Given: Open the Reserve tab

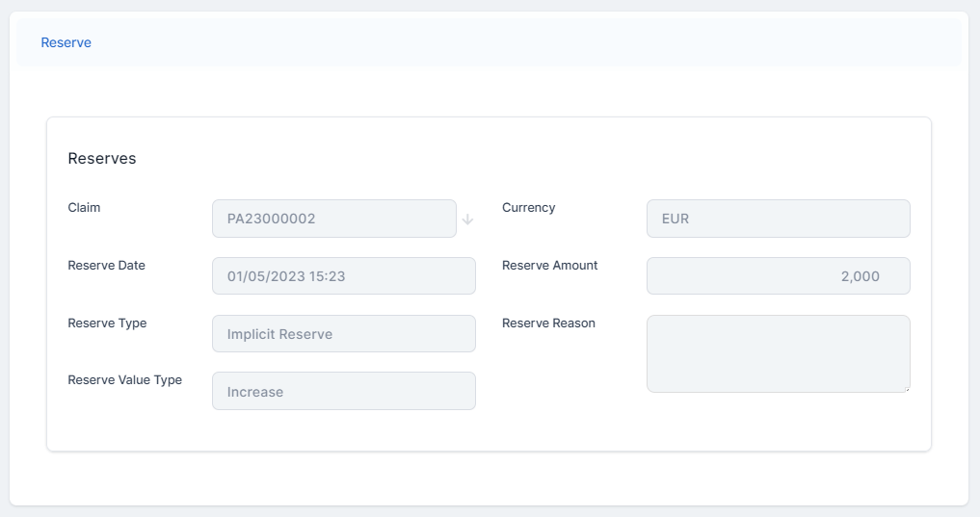Looking at the screenshot, I should (x=66, y=42).
